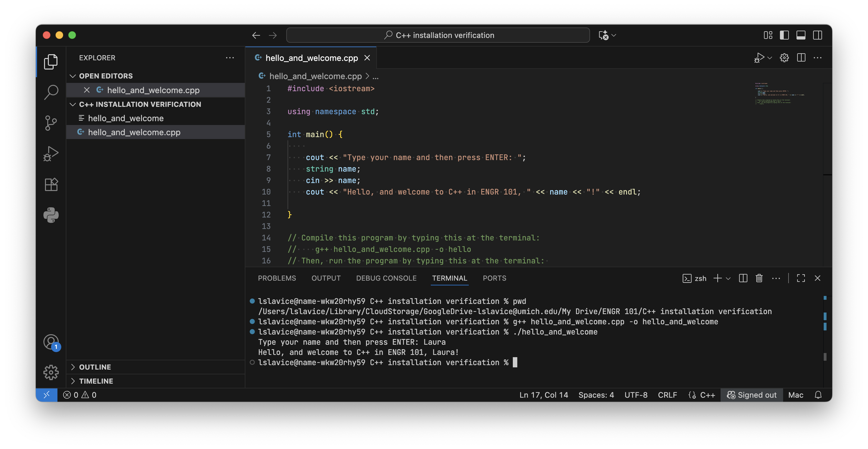Split the terminal panel
Screen dimensions: 868x449
[743, 278]
